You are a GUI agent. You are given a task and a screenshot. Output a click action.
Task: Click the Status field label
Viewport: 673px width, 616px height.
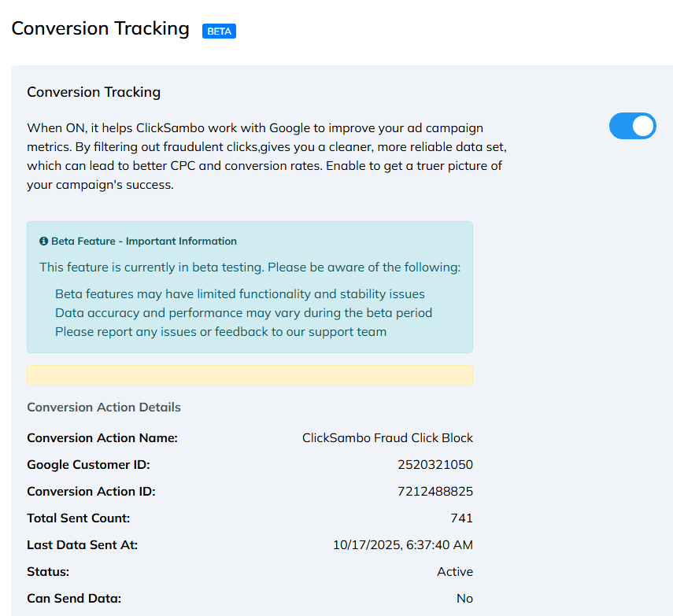(x=48, y=572)
